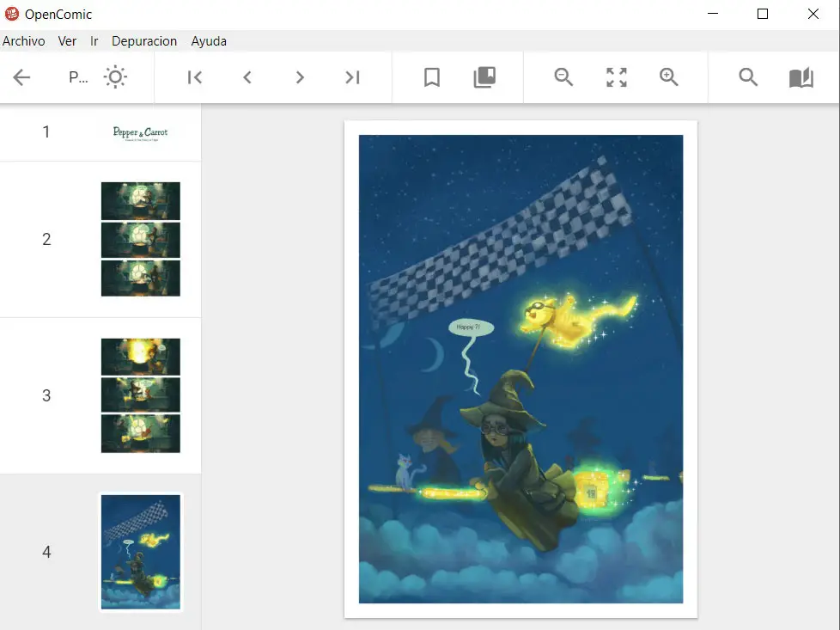Open the bookmarks collection list

(484, 77)
